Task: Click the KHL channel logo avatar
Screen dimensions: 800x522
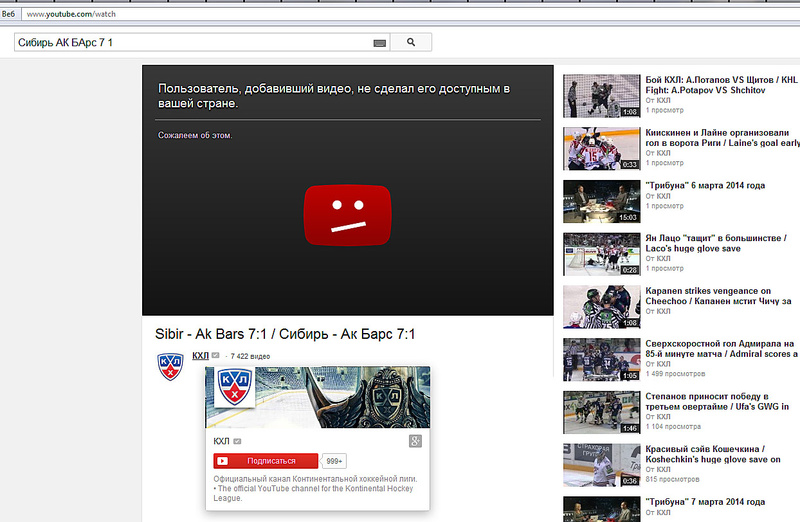Action: 170,367
